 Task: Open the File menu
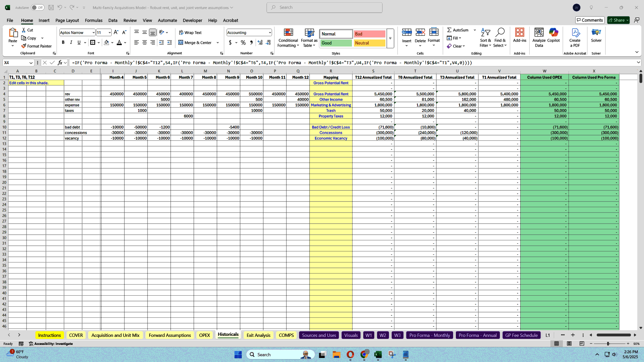tap(10, 20)
